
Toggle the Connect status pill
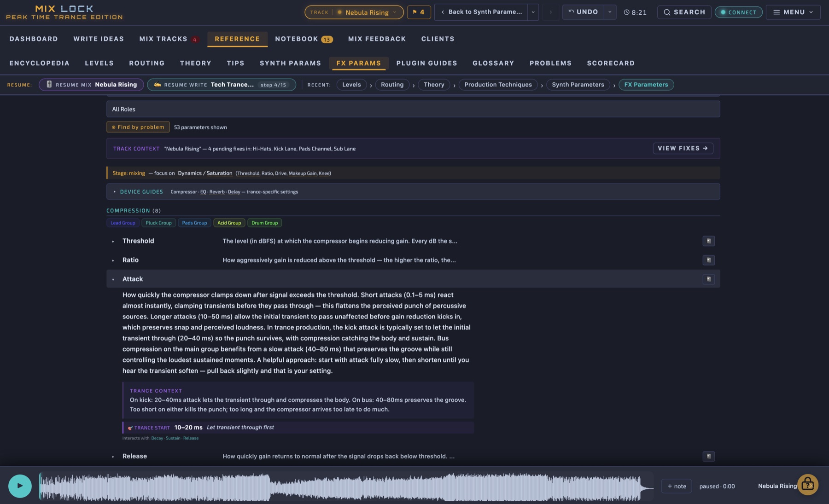(738, 12)
